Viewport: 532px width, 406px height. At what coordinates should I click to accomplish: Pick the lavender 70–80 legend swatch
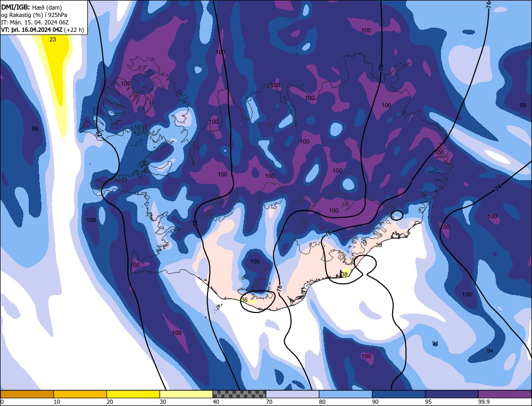pos(293,394)
